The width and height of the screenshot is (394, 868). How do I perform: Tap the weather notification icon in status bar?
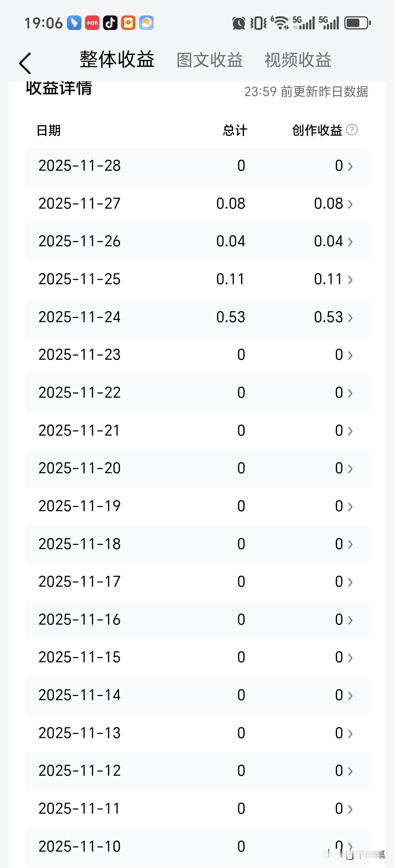click(x=146, y=23)
